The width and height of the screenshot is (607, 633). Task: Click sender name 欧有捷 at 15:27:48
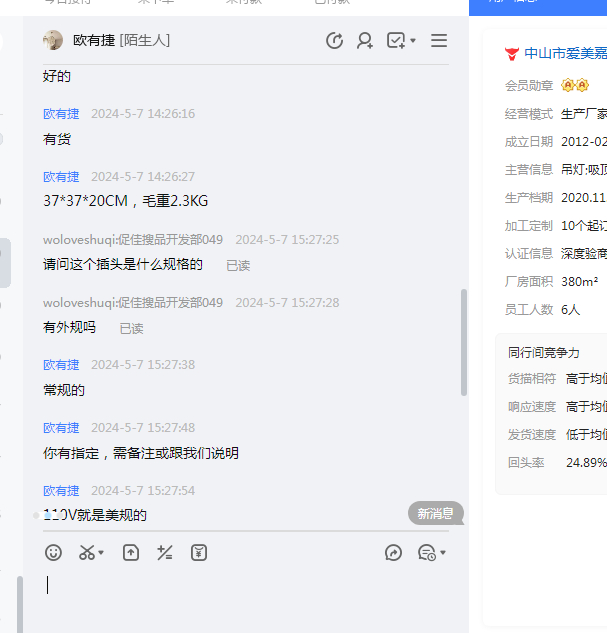tap(61, 428)
